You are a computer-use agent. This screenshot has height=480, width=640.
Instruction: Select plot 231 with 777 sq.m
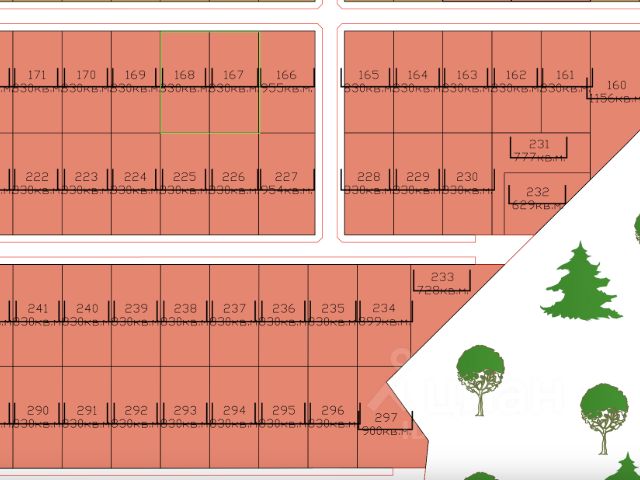coord(539,144)
